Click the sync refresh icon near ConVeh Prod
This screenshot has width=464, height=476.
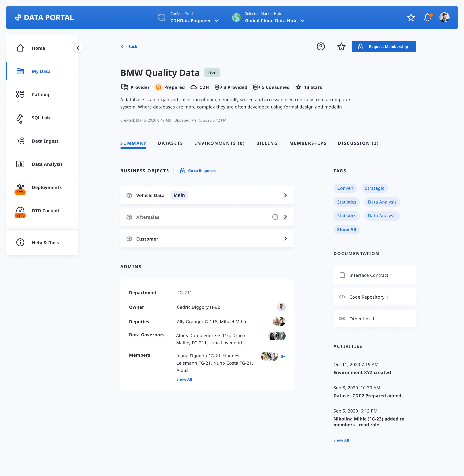pyautogui.click(x=161, y=18)
